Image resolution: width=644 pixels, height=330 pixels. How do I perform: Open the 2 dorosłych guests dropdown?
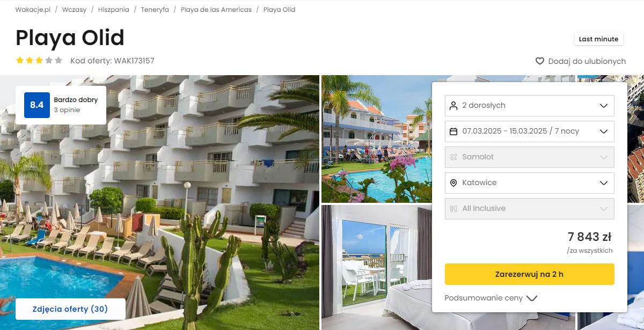coord(530,106)
